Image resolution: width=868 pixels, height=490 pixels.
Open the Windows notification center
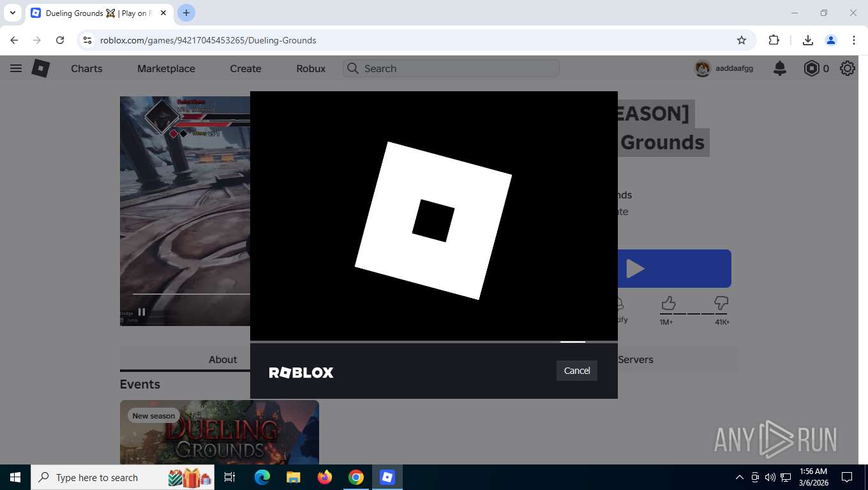coord(847,477)
